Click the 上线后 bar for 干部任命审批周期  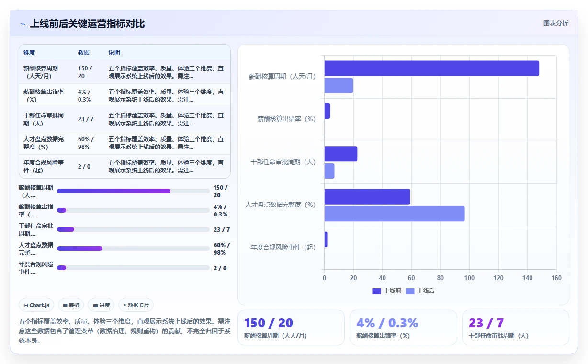pos(329,171)
